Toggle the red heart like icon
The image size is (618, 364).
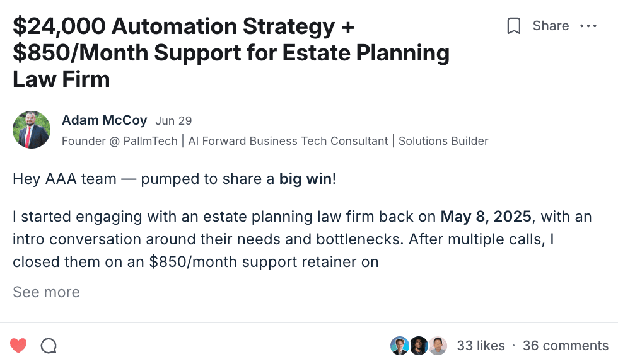click(x=18, y=345)
